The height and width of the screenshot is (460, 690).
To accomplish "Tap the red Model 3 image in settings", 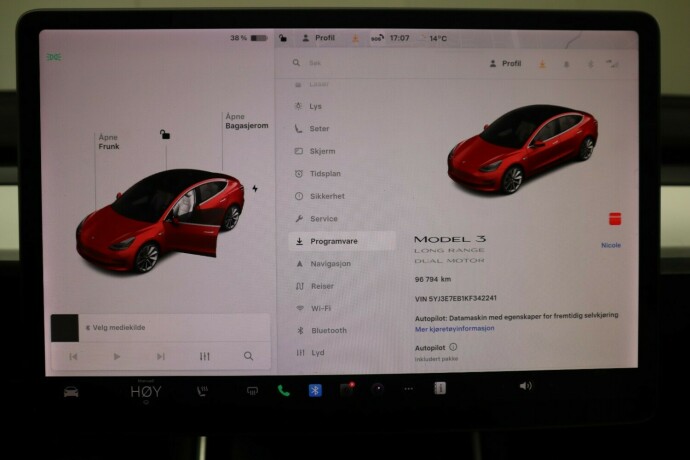I will 522,149.
